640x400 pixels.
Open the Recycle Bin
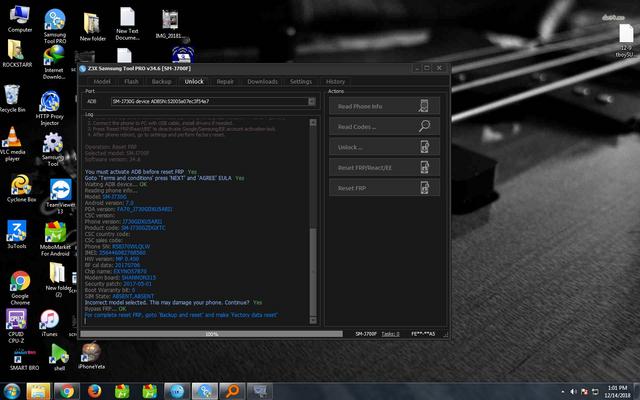point(12,98)
